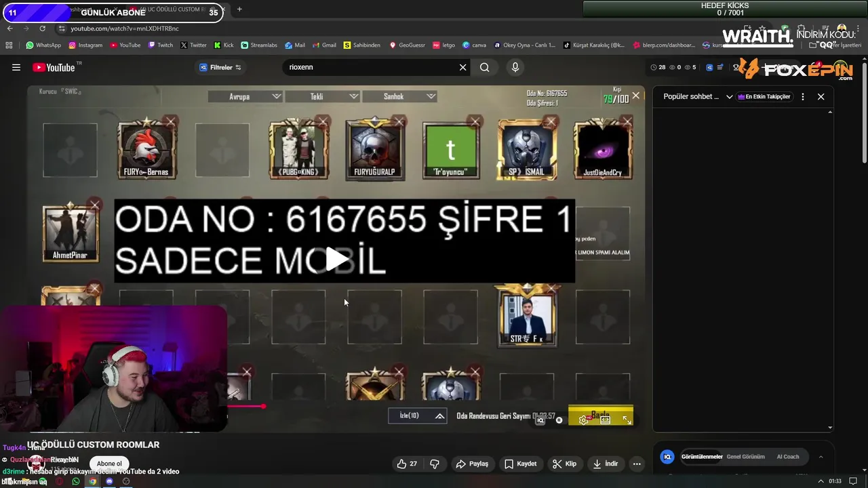Image resolution: width=868 pixels, height=488 pixels.
Task: Open Windows notification center icon
Action: (x=853, y=481)
